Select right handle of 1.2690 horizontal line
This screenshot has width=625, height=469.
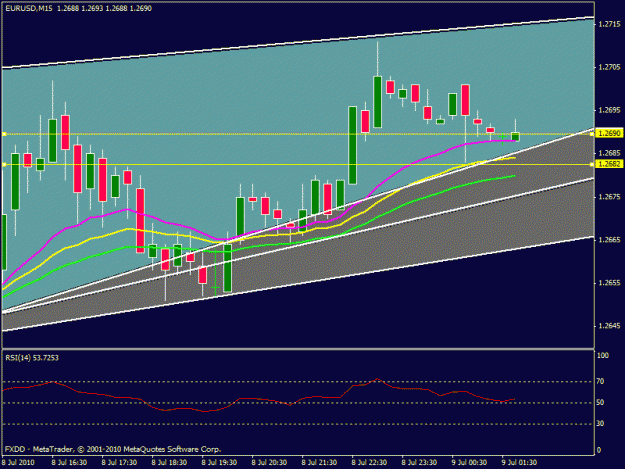click(592, 134)
